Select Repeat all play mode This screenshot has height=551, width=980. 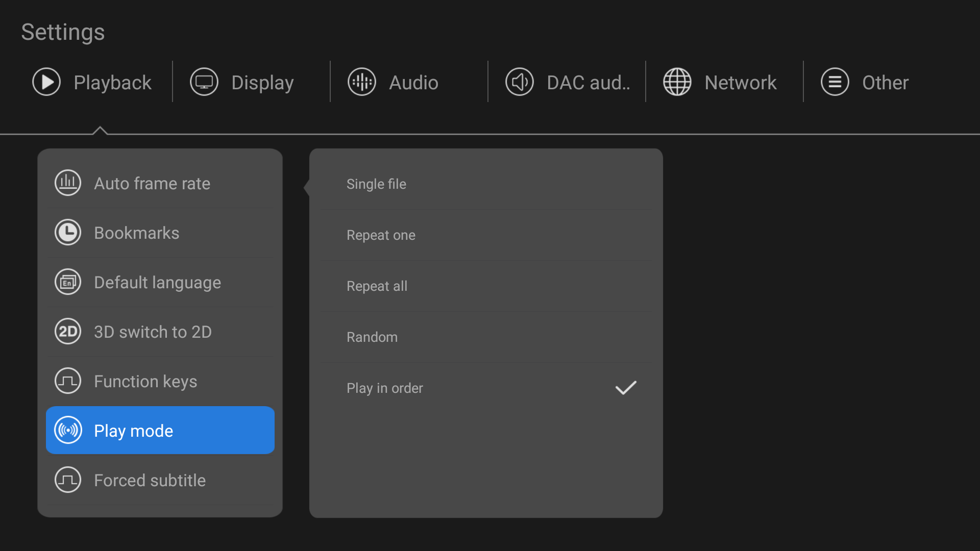click(x=486, y=286)
